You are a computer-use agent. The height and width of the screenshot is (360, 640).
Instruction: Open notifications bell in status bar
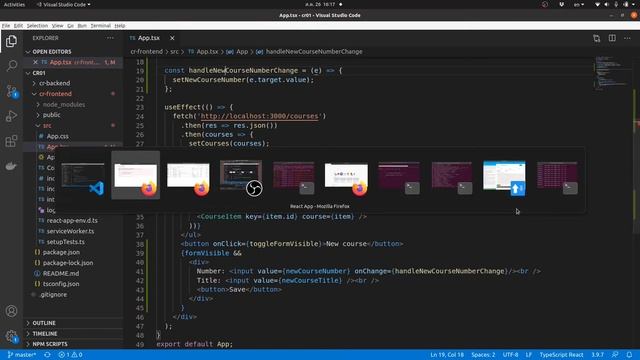(629, 355)
